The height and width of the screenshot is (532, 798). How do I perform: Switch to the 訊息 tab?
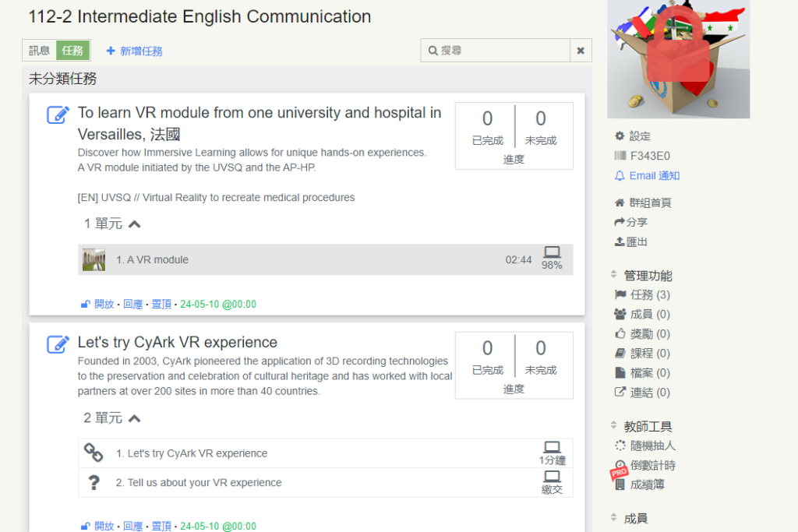point(39,51)
